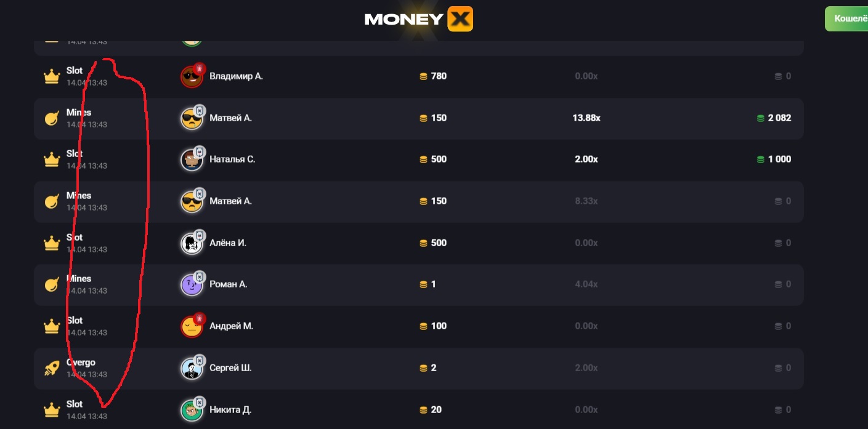Open Наталья С. avatar picture
The width and height of the screenshot is (868, 429).
click(192, 160)
